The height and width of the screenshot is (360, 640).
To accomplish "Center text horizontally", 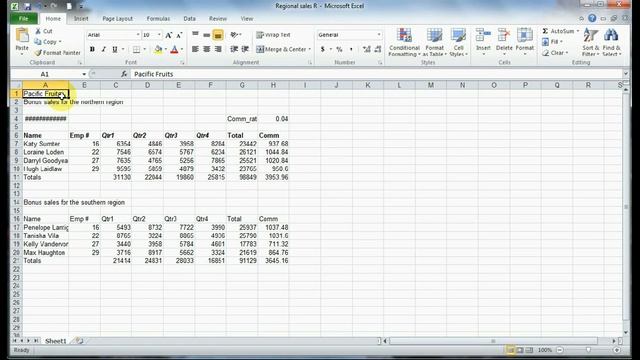I will (x=207, y=49).
